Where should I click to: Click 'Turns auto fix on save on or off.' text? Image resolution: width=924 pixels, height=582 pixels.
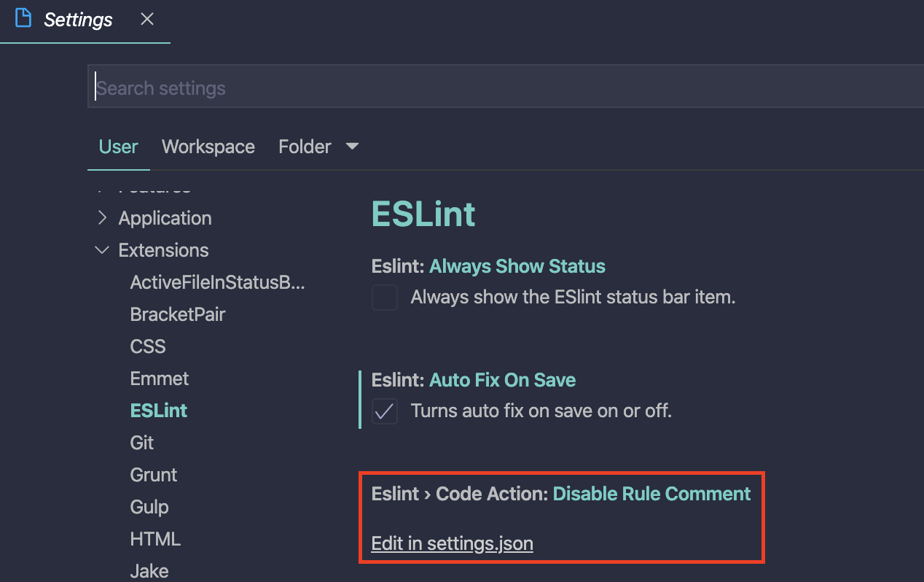tap(541, 411)
